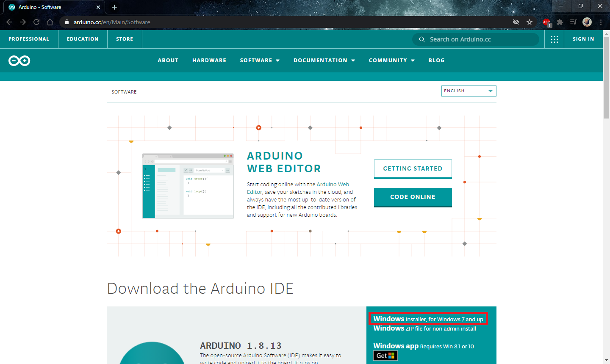This screenshot has height=364, width=610.
Task: Click the scrollbar down arrow
Action: (x=606, y=360)
